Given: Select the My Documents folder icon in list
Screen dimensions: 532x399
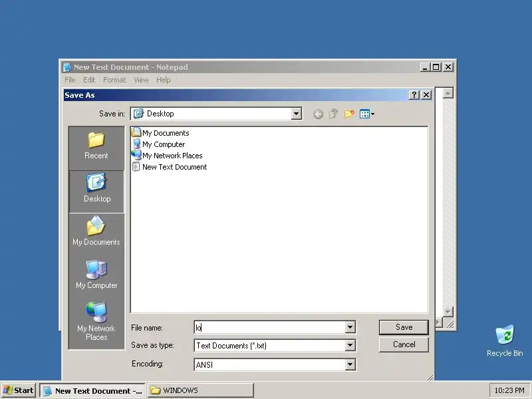Looking at the screenshot, I should pyautogui.click(x=136, y=132).
